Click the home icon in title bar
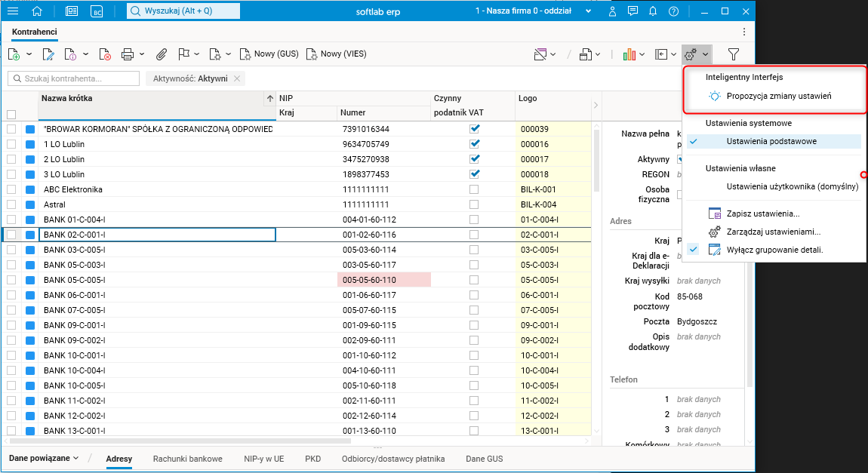Image resolution: width=868 pixels, height=473 pixels. click(37, 11)
